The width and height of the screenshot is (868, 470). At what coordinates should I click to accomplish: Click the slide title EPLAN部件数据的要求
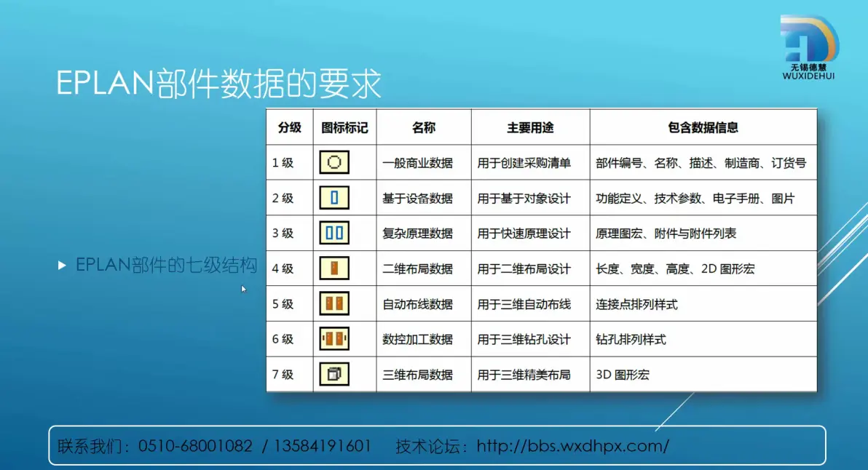(218, 84)
